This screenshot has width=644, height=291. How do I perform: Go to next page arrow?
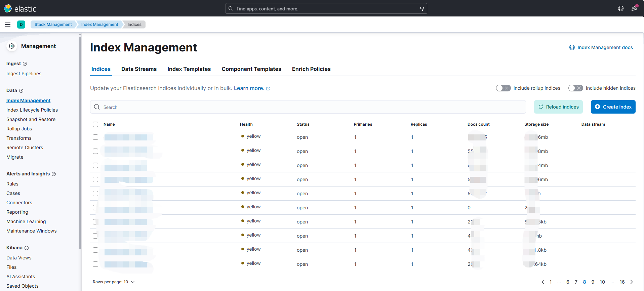pos(632,282)
